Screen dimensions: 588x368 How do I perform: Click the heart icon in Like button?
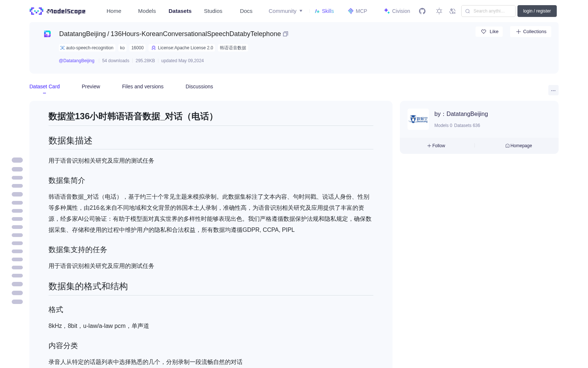[484, 32]
